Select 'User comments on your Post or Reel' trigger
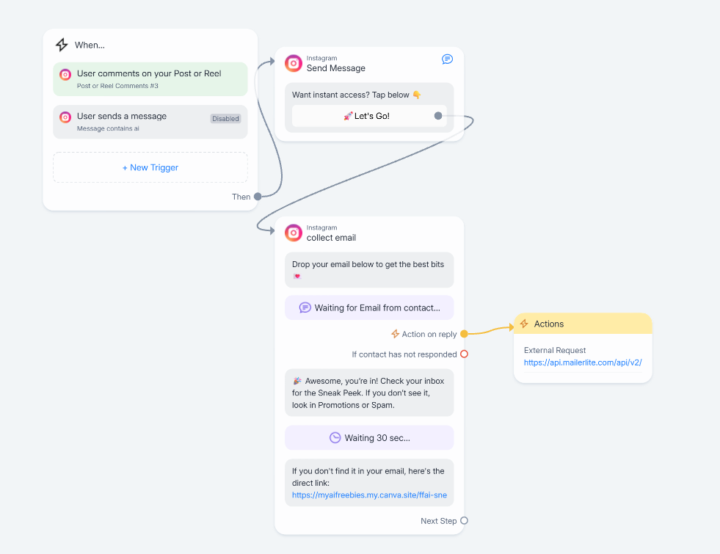This screenshot has height=554, width=720. [150, 79]
